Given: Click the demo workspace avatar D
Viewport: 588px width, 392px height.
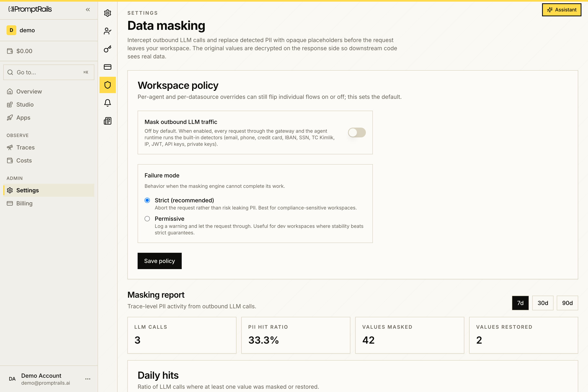Looking at the screenshot, I should [x=11, y=30].
